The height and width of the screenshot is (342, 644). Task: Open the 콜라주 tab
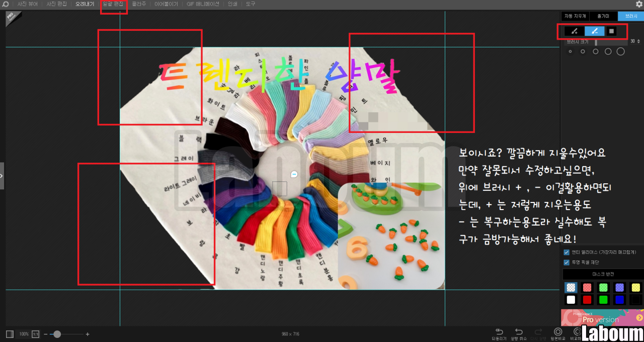[139, 4]
